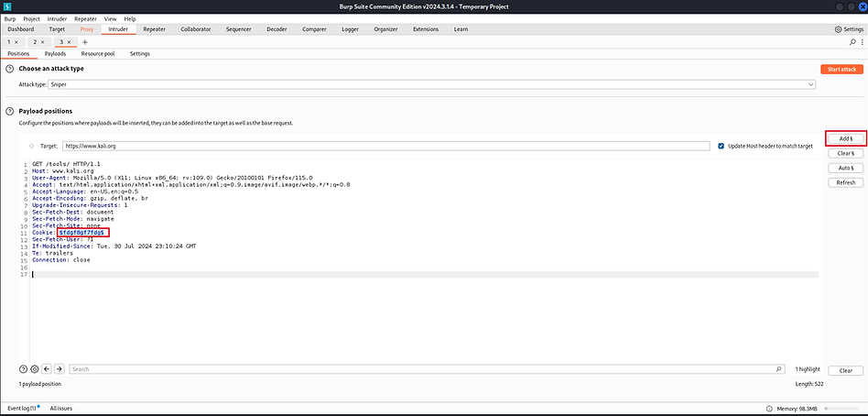Close Intruder tab 2
The width and height of the screenshot is (868, 416).
(x=43, y=42)
